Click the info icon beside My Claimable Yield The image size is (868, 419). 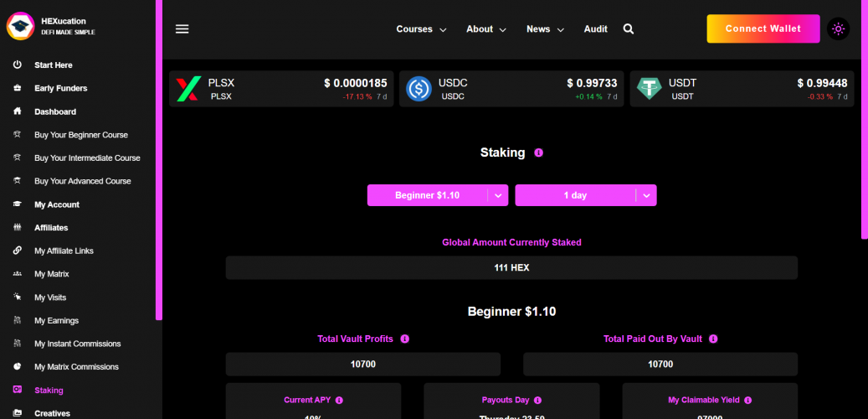(x=747, y=401)
